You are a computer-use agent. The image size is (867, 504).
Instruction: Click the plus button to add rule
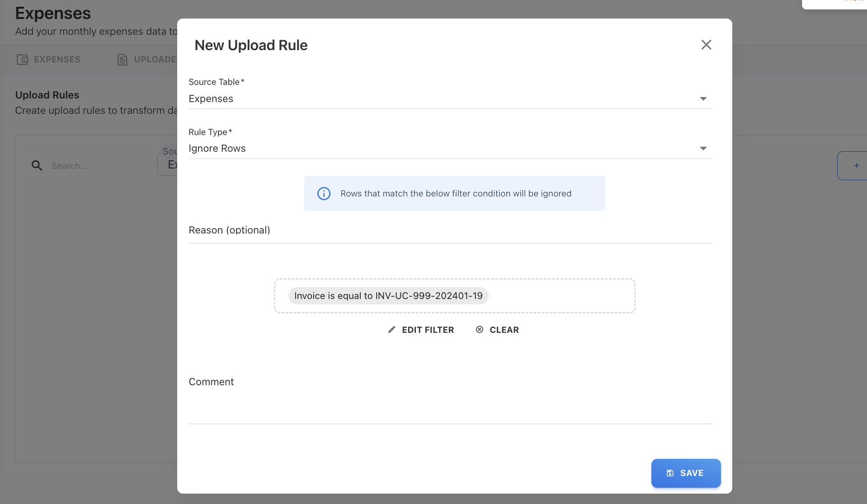[x=856, y=166]
